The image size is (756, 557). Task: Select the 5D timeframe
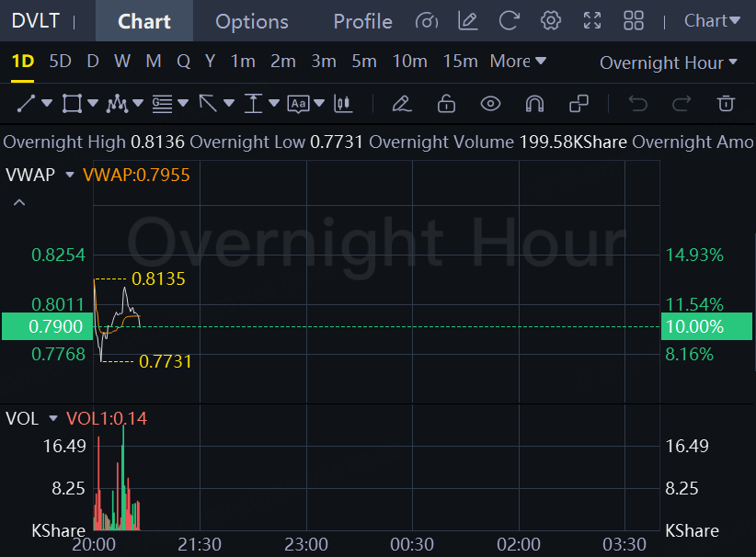point(61,62)
